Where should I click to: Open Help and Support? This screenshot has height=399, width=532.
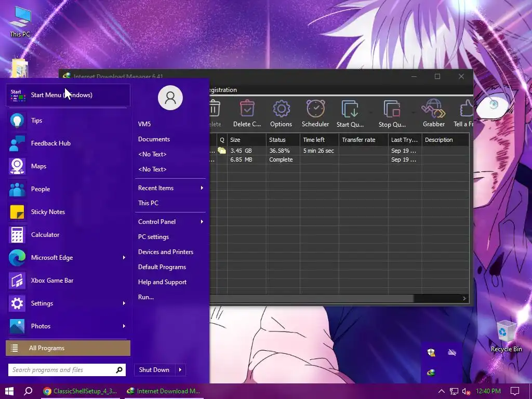pyautogui.click(x=170, y=282)
